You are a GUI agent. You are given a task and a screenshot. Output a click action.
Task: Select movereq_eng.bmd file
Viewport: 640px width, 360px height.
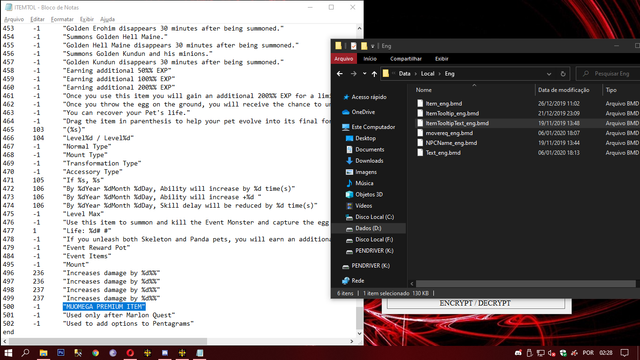click(449, 133)
